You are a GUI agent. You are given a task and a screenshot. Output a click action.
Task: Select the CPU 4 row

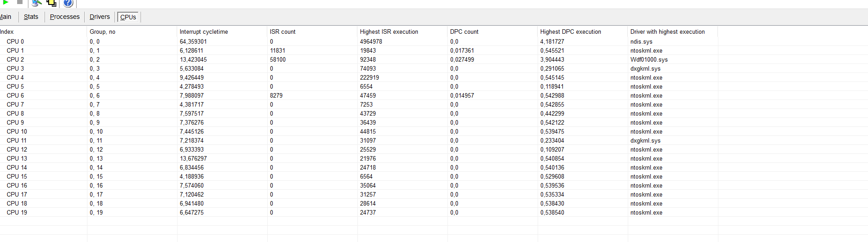click(x=359, y=77)
